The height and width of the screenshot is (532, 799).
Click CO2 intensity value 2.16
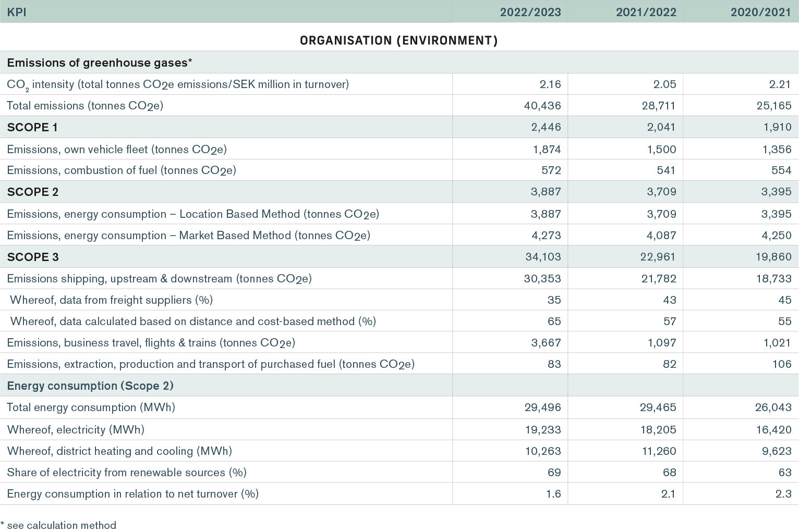(x=550, y=84)
